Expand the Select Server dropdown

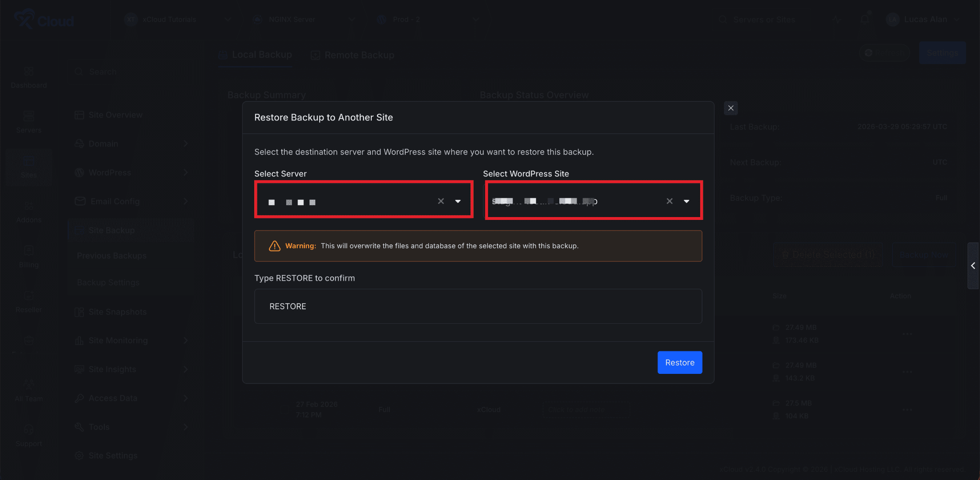[458, 201]
